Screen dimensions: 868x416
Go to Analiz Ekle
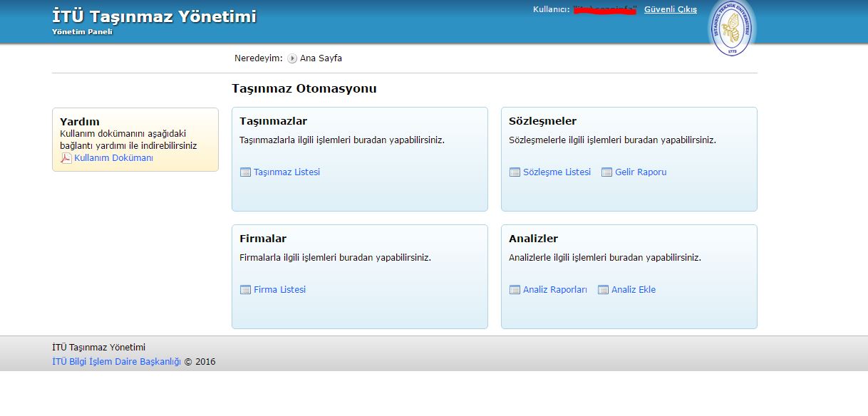click(634, 290)
